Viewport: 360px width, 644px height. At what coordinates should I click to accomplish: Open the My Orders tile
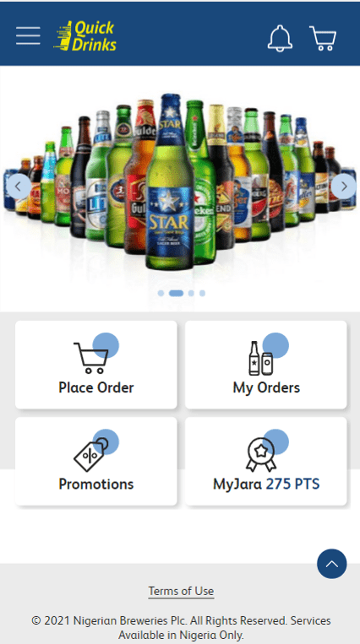point(266,365)
